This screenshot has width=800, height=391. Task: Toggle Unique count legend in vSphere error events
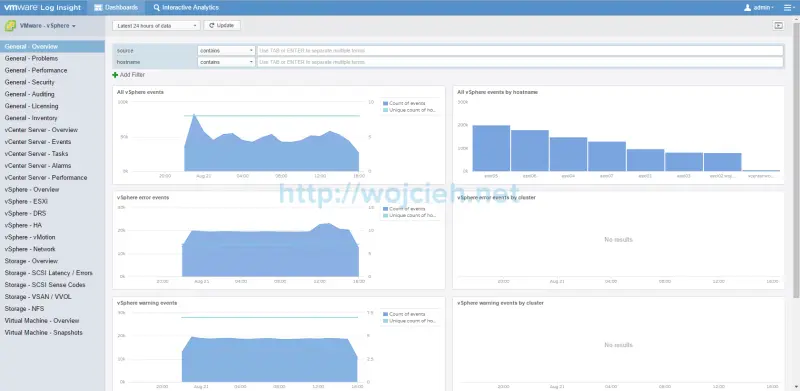[410, 215]
